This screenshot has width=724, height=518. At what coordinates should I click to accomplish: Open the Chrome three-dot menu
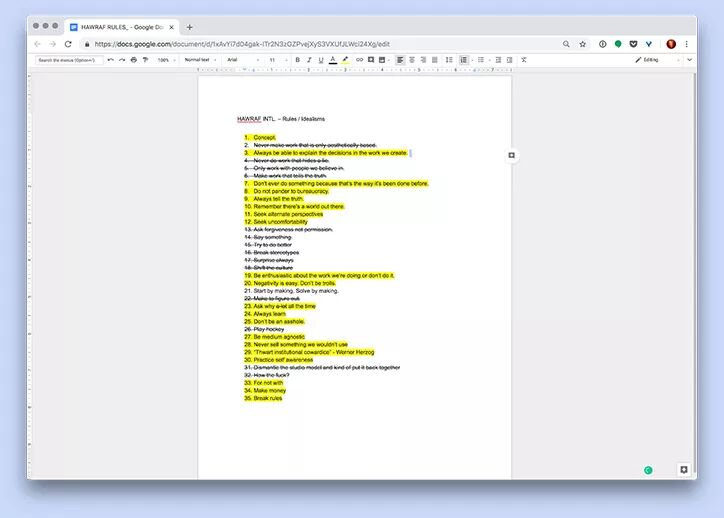pyautogui.click(x=687, y=44)
